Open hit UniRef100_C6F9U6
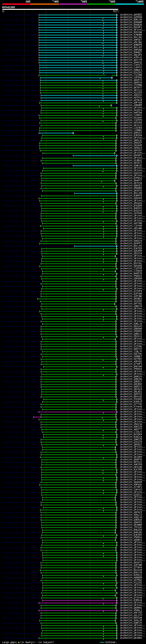Screen dimensions: 146x644 (x=131, y=77)
